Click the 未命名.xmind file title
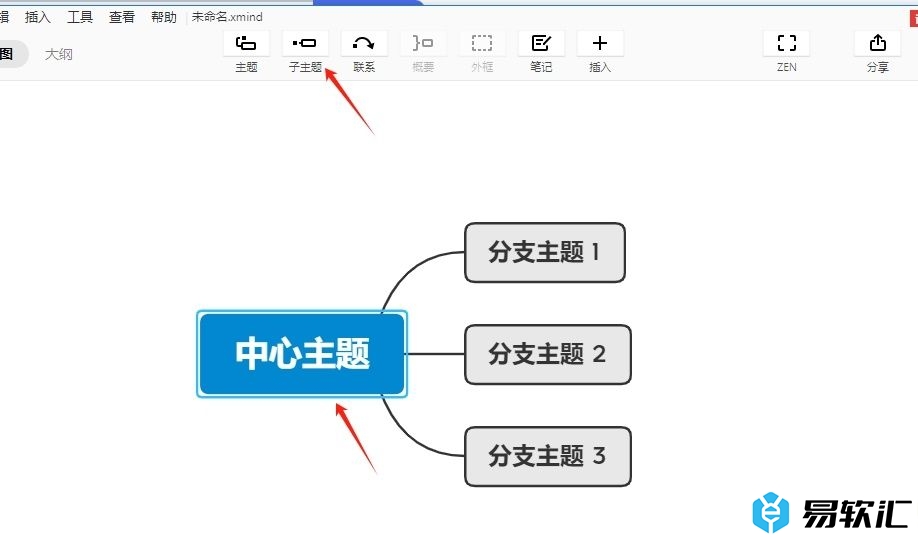 coord(227,17)
